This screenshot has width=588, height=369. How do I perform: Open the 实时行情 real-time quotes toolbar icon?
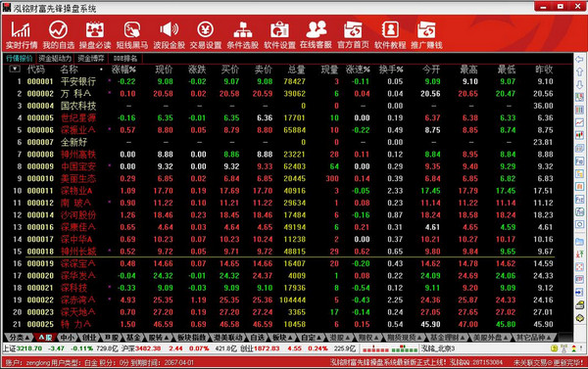[21, 34]
